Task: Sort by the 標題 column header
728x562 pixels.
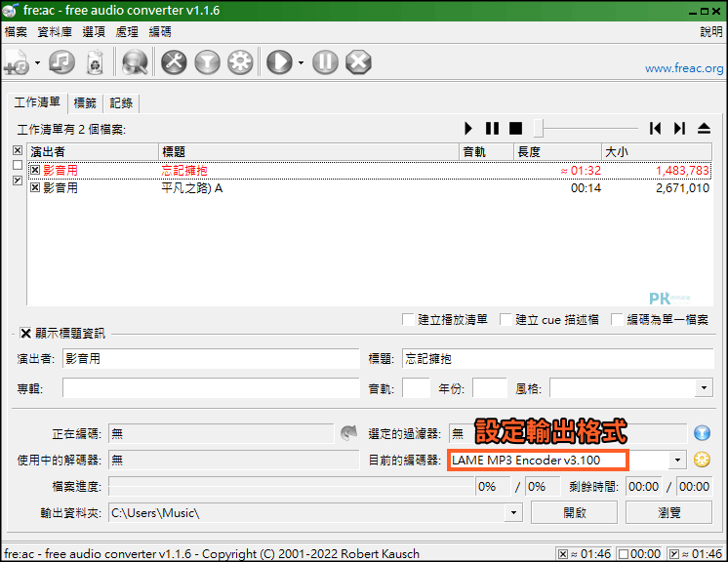Action: 308,152
